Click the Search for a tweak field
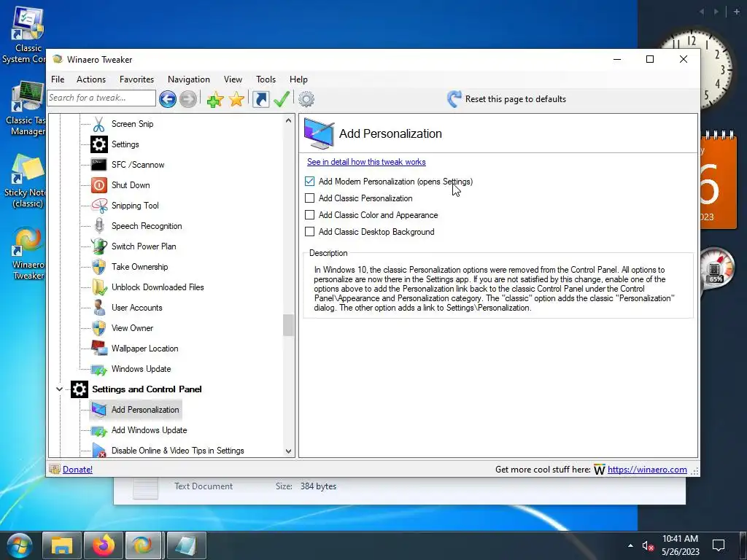747x560 pixels. [101, 98]
